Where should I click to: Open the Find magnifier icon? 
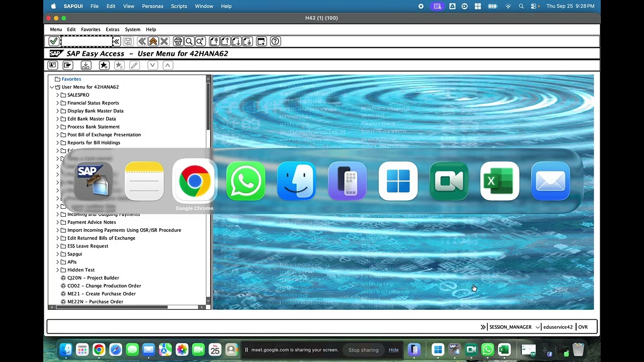coord(189,41)
